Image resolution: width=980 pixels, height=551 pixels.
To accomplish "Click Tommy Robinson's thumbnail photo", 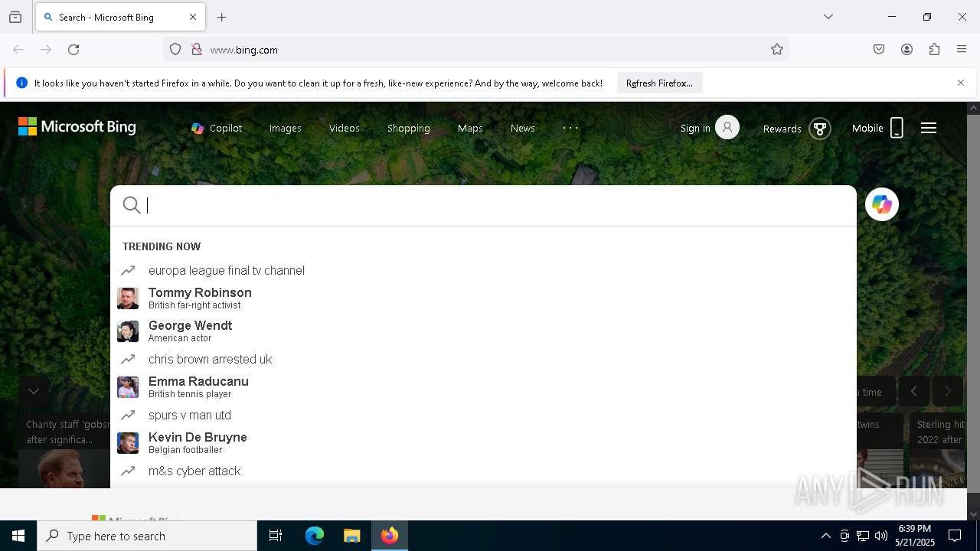I will click(128, 298).
